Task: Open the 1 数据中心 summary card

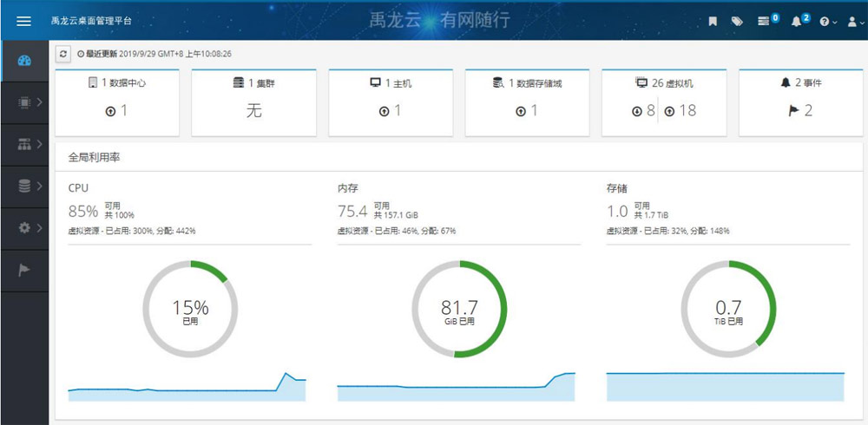Action: pyautogui.click(x=115, y=83)
